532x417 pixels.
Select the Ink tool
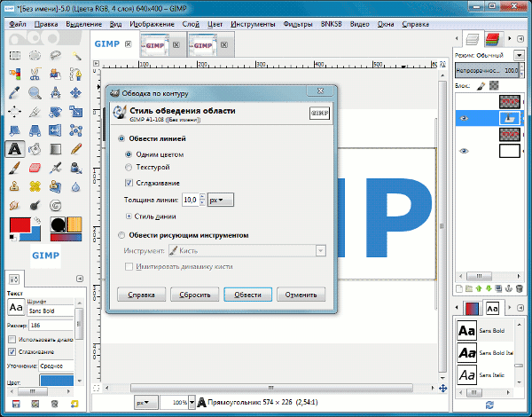75,168
